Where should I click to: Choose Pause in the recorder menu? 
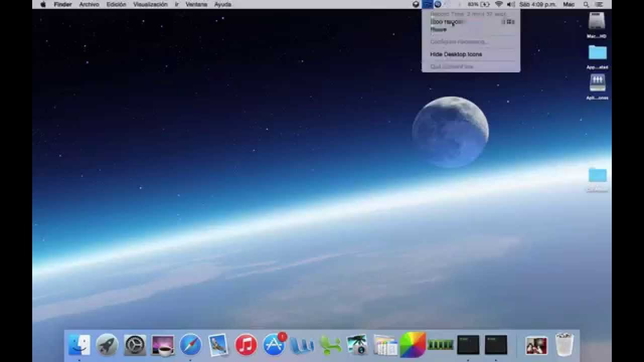coord(471,29)
